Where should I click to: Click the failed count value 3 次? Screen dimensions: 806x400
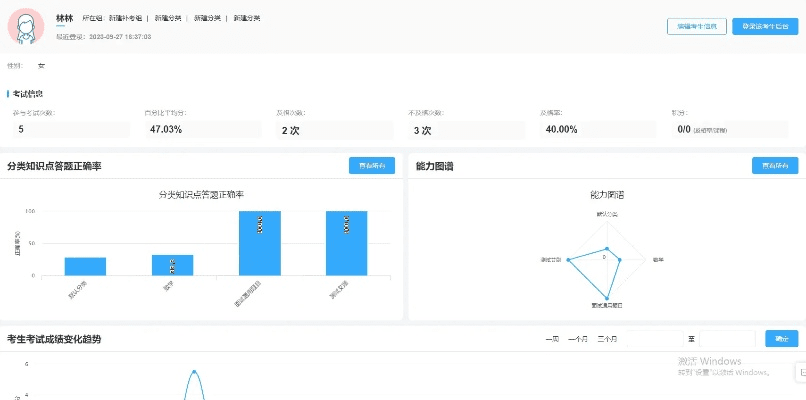423,131
